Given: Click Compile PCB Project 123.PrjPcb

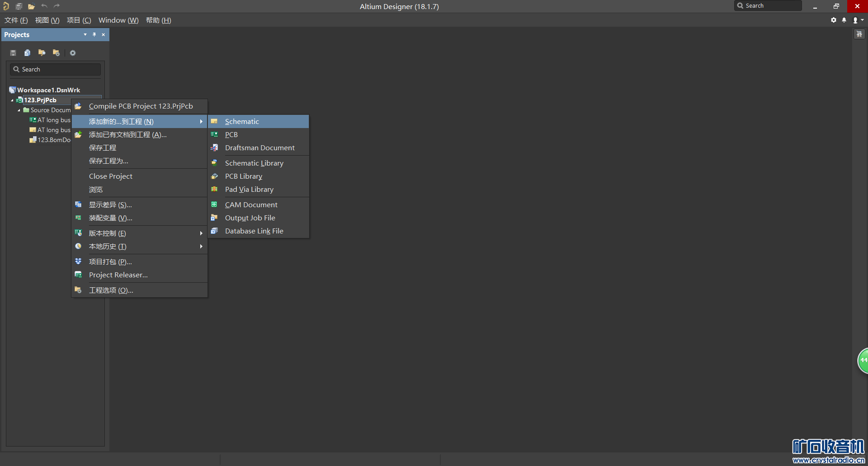Looking at the screenshot, I should [139, 106].
